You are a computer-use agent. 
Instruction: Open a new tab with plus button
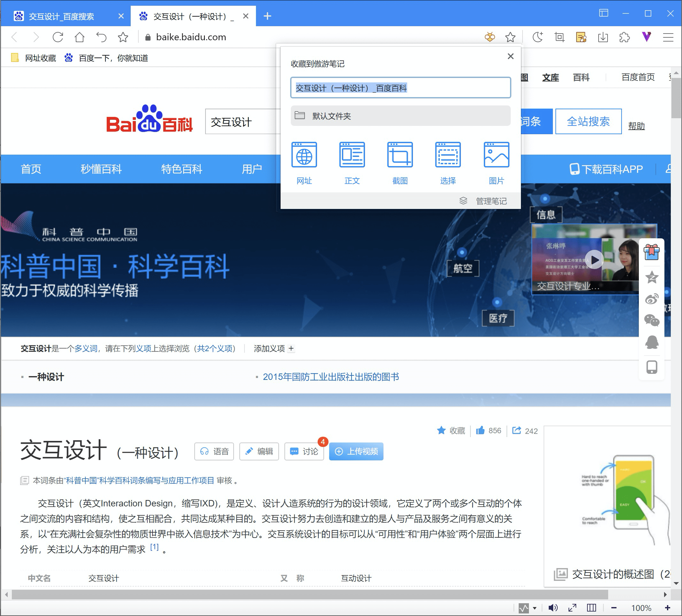(x=267, y=16)
